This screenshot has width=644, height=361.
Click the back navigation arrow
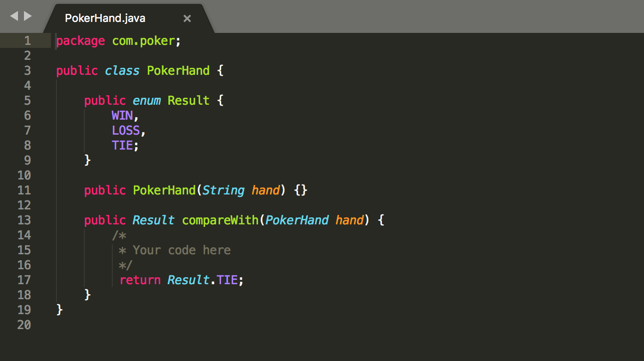[x=14, y=16]
